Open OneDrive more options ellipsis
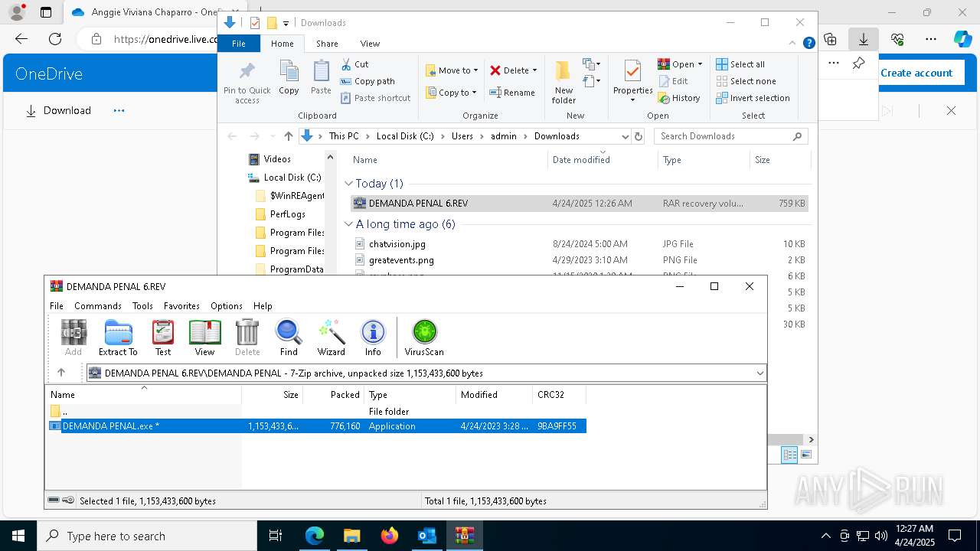 (x=119, y=110)
